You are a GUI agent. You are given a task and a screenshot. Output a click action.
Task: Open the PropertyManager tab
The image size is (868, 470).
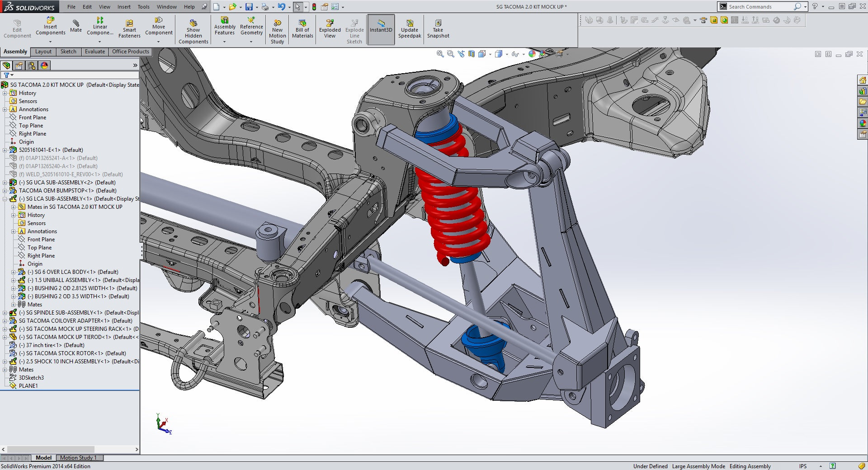click(x=19, y=66)
